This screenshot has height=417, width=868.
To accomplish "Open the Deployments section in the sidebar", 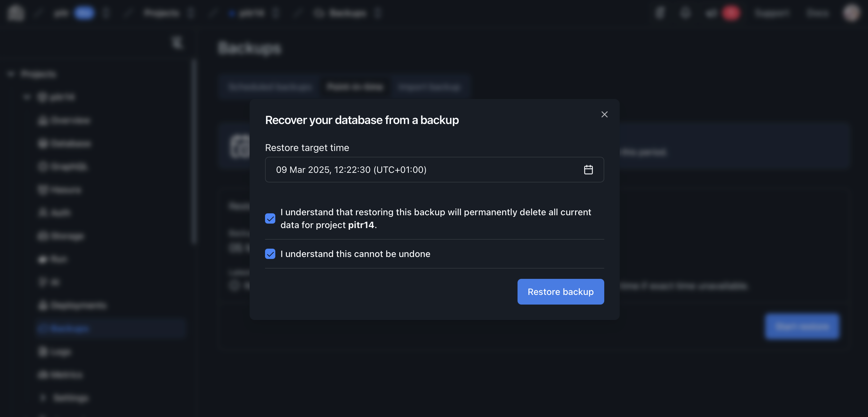I will [78, 306].
